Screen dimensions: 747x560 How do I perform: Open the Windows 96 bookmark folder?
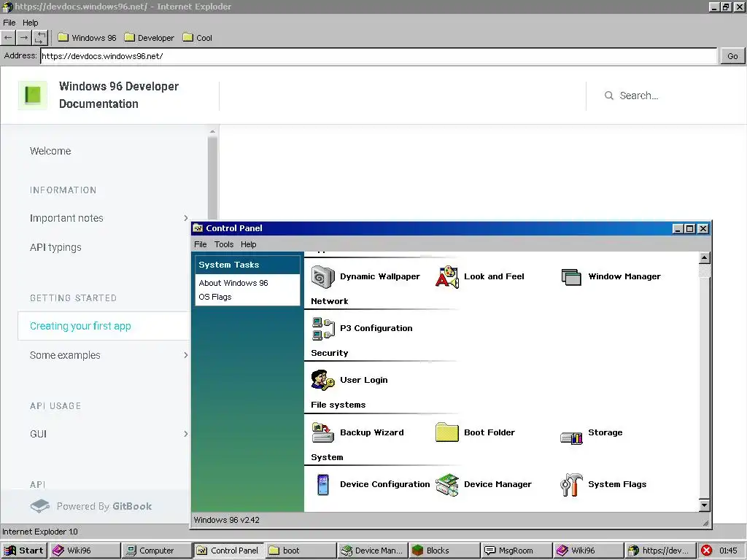(87, 38)
